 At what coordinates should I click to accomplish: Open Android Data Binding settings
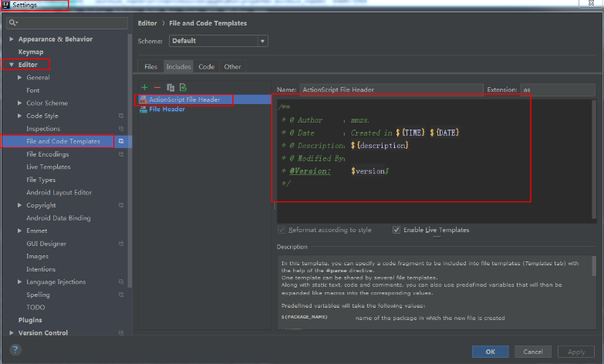59,218
